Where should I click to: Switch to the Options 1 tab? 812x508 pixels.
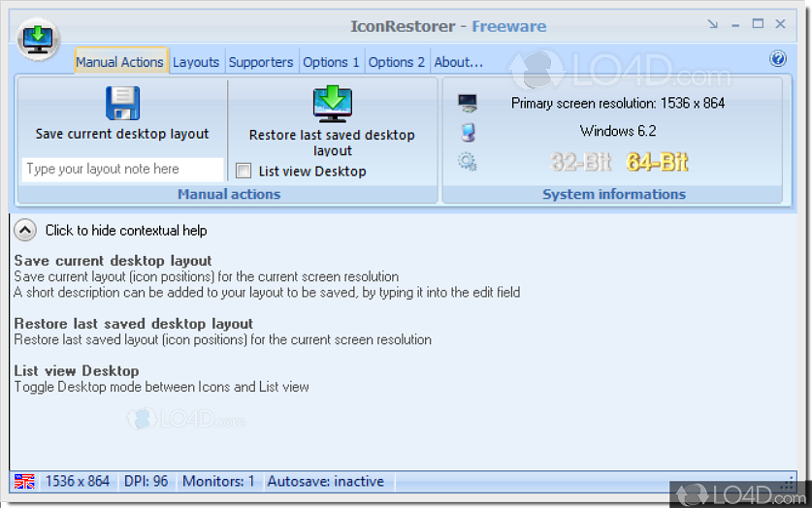coord(331,62)
